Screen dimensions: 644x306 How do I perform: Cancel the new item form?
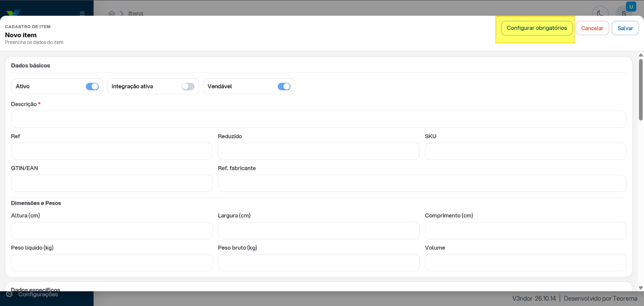pyautogui.click(x=592, y=28)
